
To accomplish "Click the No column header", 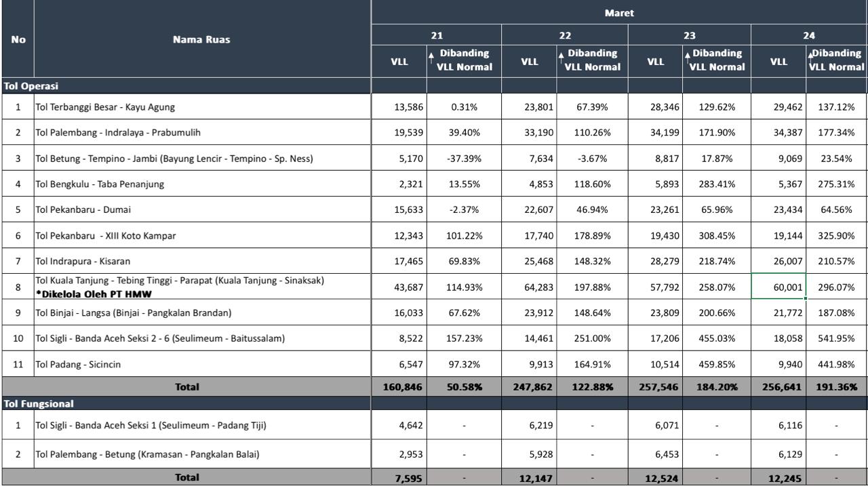I will click(18, 39).
